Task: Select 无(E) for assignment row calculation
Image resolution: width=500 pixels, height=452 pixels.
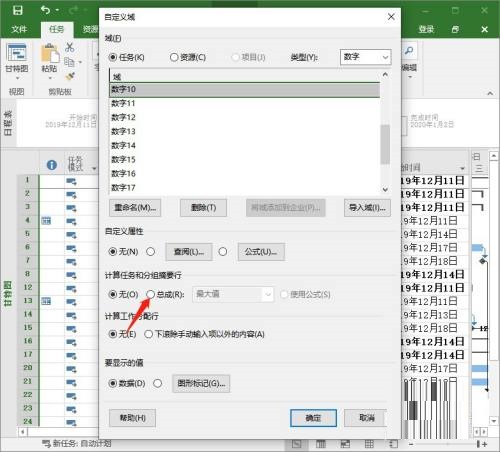Action: [x=113, y=334]
